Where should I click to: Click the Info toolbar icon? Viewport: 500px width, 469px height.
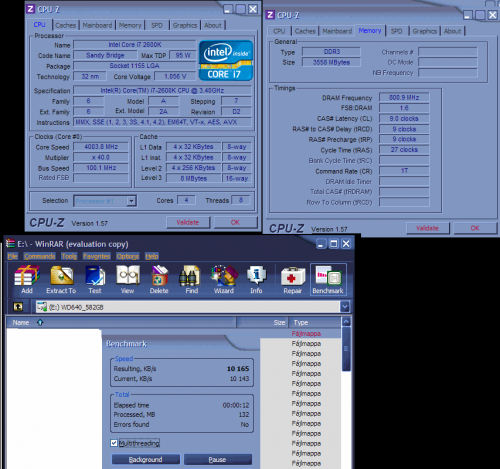pyautogui.click(x=256, y=279)
